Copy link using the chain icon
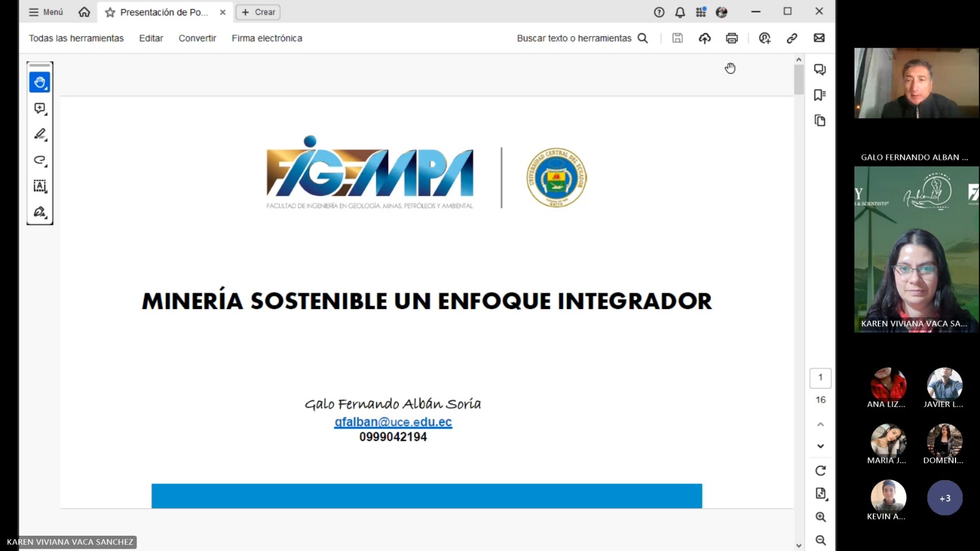Viewport: 980px width, 551px height. click(x=792, y=38)
